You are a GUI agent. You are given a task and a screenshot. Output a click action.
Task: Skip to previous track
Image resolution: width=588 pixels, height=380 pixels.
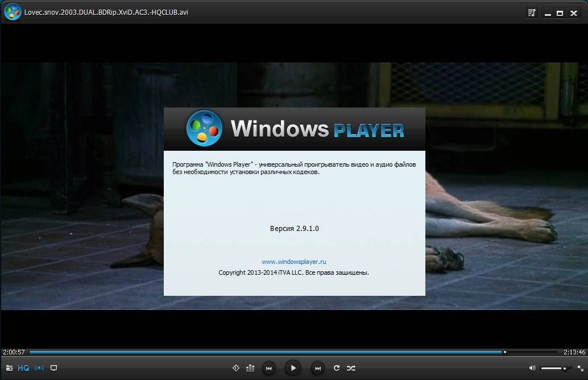(x=269, y=369)
